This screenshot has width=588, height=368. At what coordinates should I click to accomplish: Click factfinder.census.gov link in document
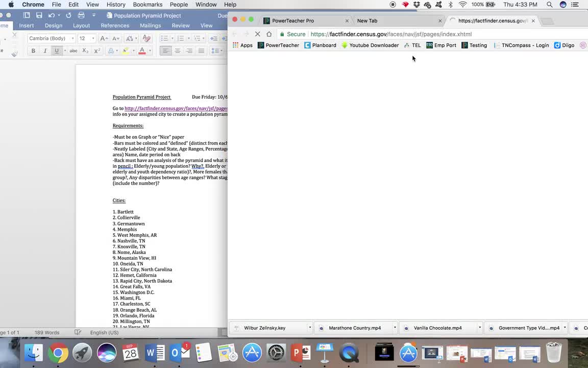pyautogui.click(x=176, y=108)
